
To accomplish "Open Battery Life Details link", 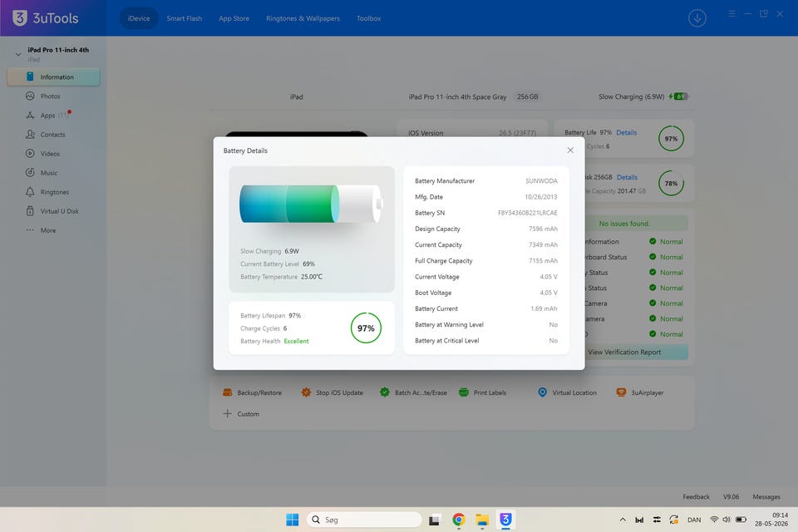I will pos(627,132).
